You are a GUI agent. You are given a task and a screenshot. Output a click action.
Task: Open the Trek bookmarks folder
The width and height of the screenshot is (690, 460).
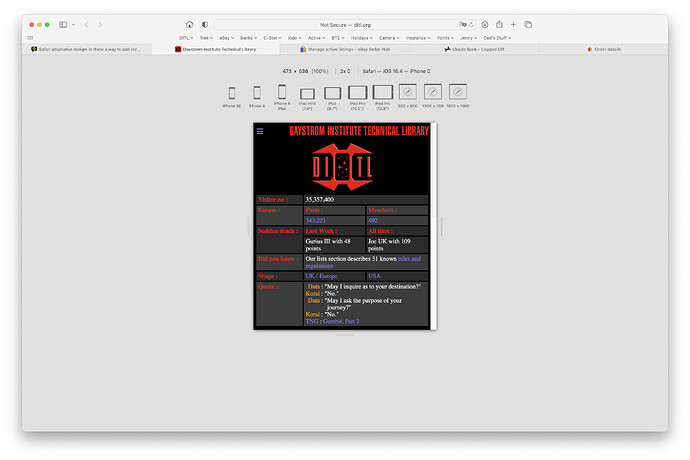[x=206, y=38]
